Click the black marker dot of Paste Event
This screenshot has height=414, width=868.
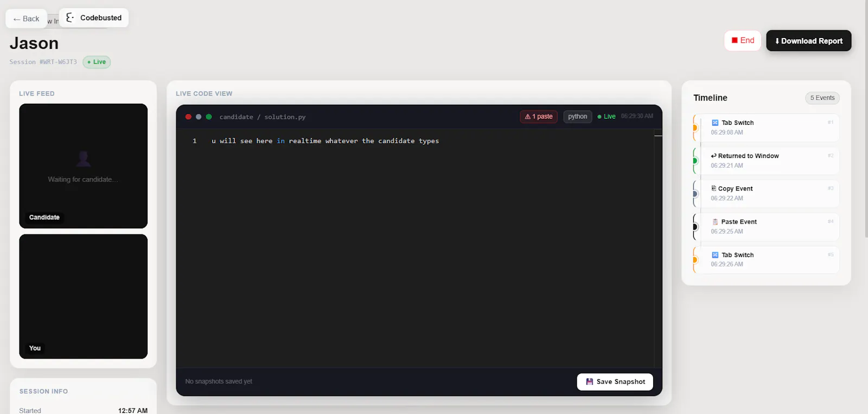pyautogui.click(x=694, y=227)
